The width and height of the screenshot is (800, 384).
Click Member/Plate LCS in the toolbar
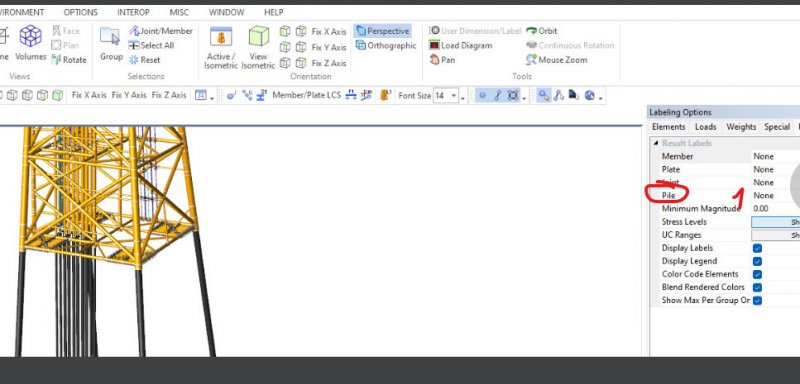(x=306, y=95)
